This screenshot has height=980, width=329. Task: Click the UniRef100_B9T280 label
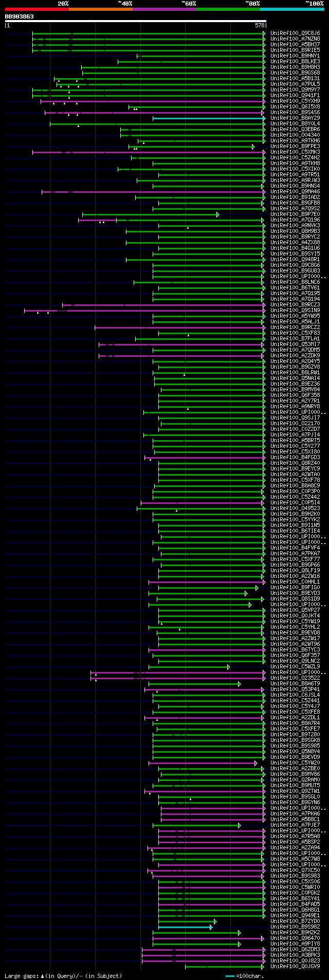pos(295,735)
